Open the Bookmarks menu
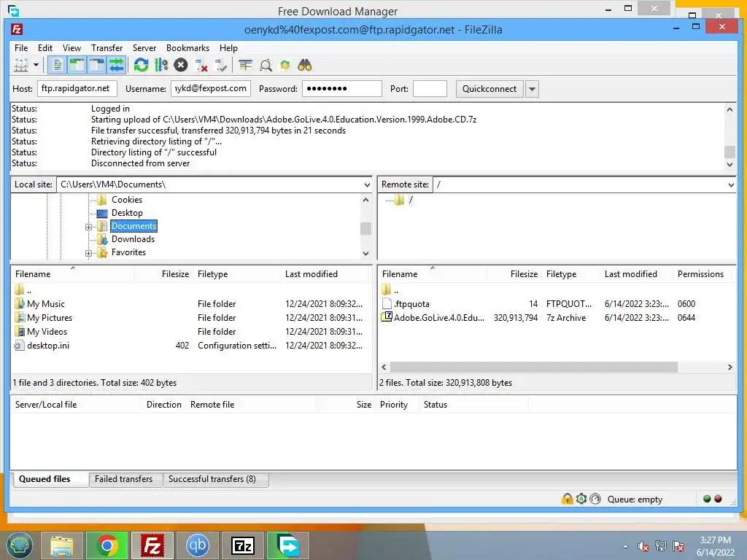The image size is (747, 560). click(187, 48)
